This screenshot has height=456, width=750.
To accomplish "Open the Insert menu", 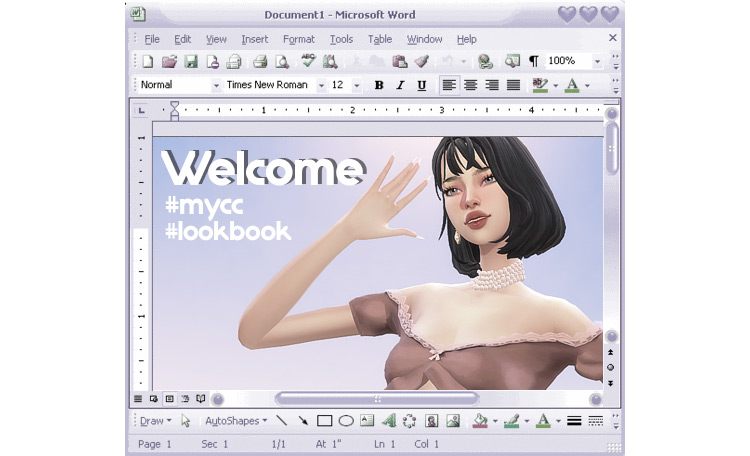I will [254, 39].
